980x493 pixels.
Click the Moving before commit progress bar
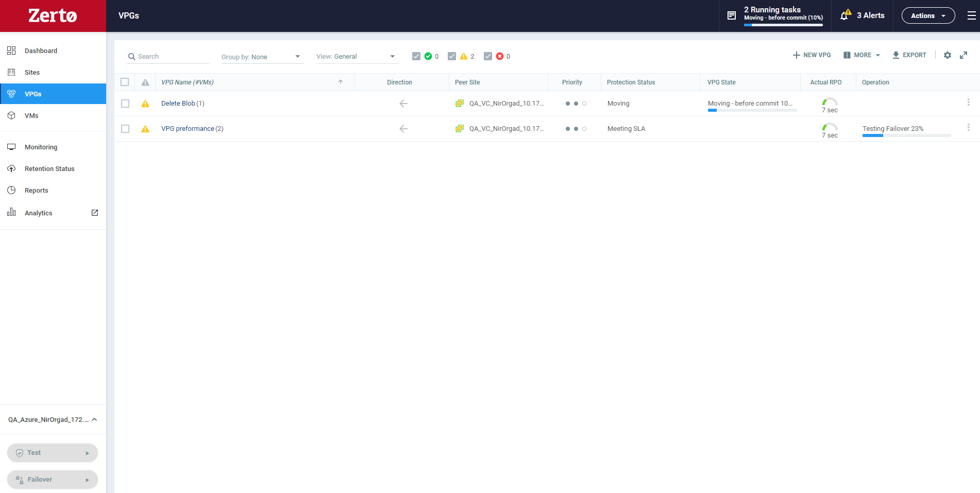752,110
